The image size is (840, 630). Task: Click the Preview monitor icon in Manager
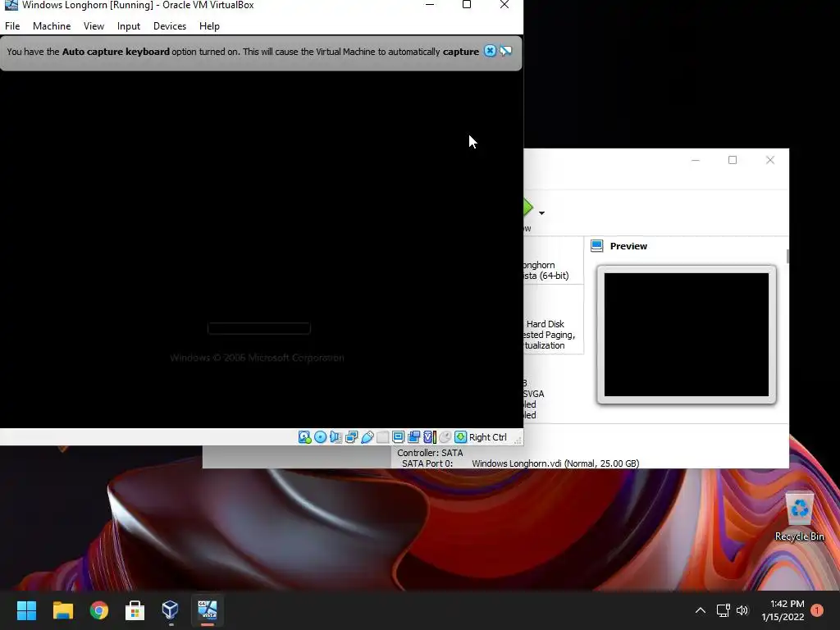(597, 246)
